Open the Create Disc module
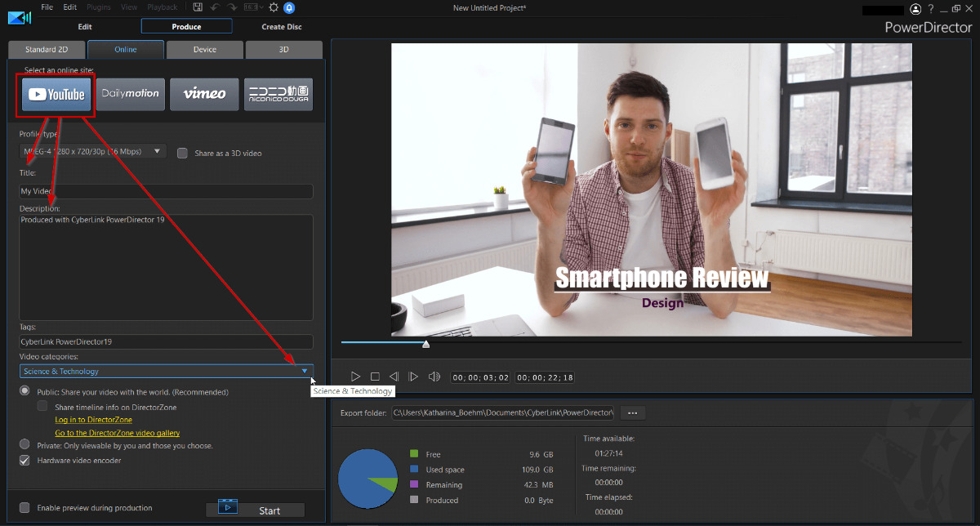The image size is (980, 526). [x=281, y=27]
